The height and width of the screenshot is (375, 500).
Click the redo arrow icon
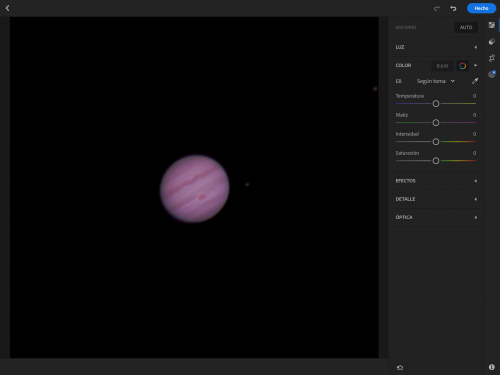coord(437,8)
